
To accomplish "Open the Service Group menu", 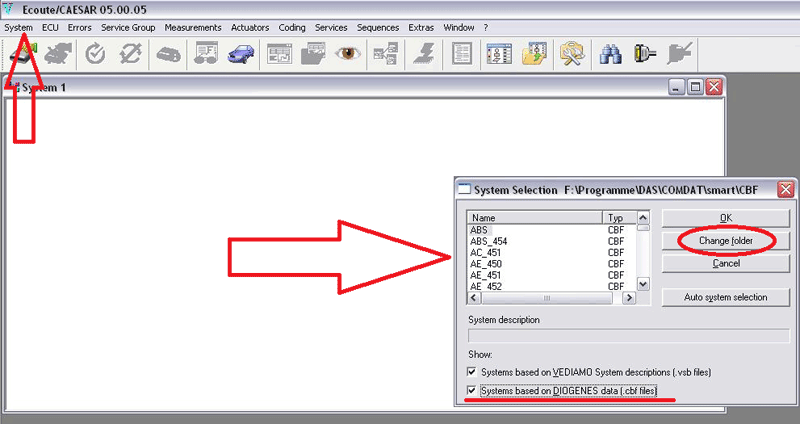I will (128, 28).
